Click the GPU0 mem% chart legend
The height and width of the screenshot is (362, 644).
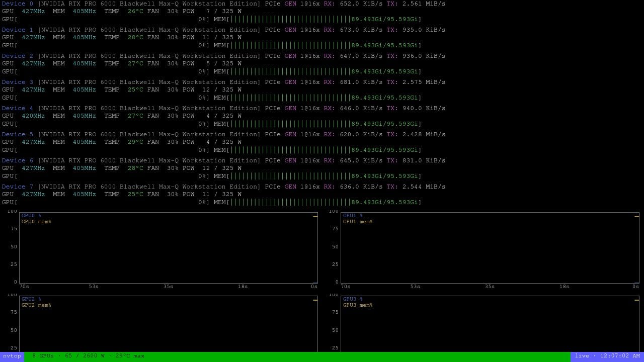pos(36,222)
